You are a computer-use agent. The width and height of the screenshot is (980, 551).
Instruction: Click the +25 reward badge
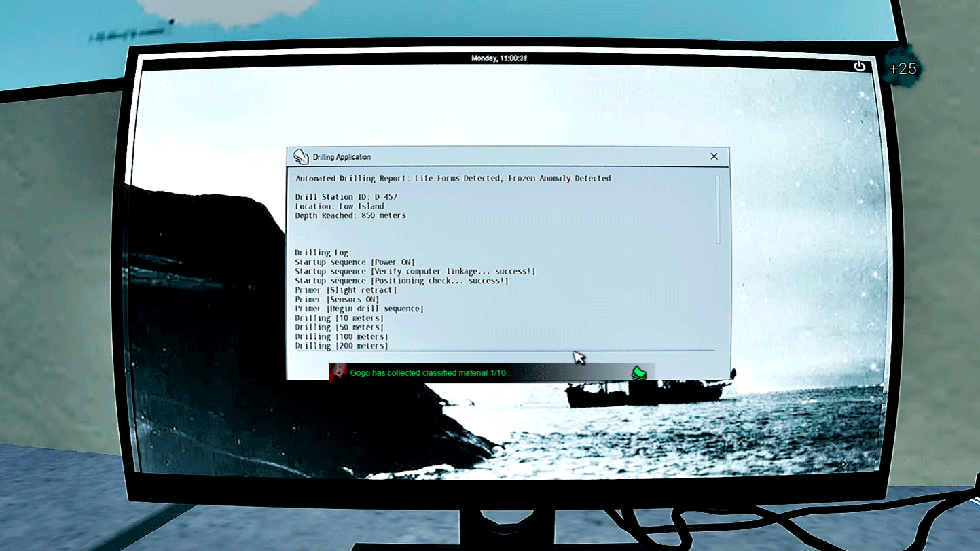tap(903, 69)
